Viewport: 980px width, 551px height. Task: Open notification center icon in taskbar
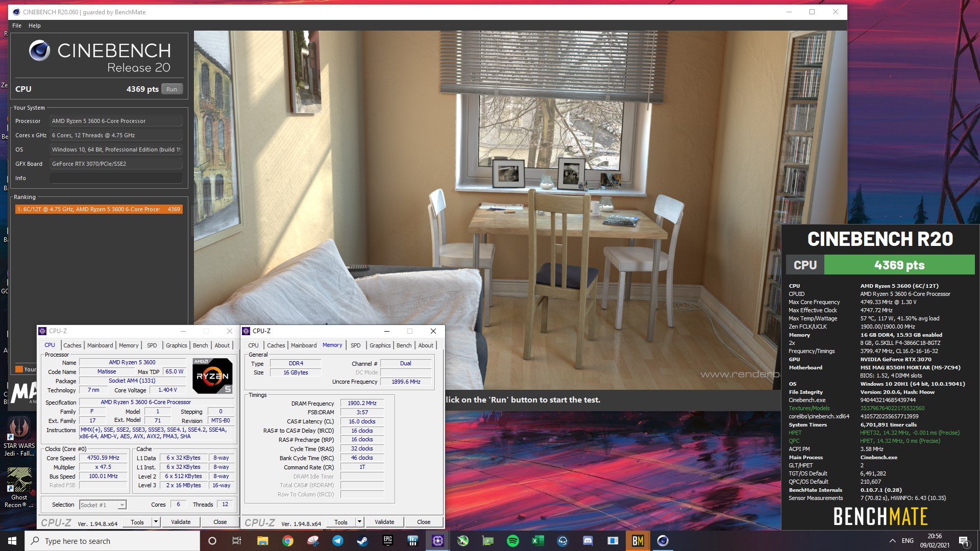(964, 541)
